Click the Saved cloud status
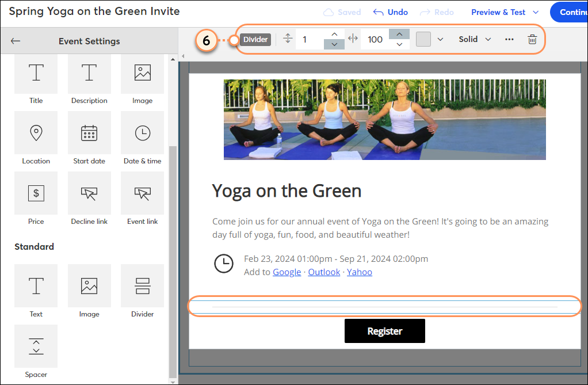 click(342, 12)
